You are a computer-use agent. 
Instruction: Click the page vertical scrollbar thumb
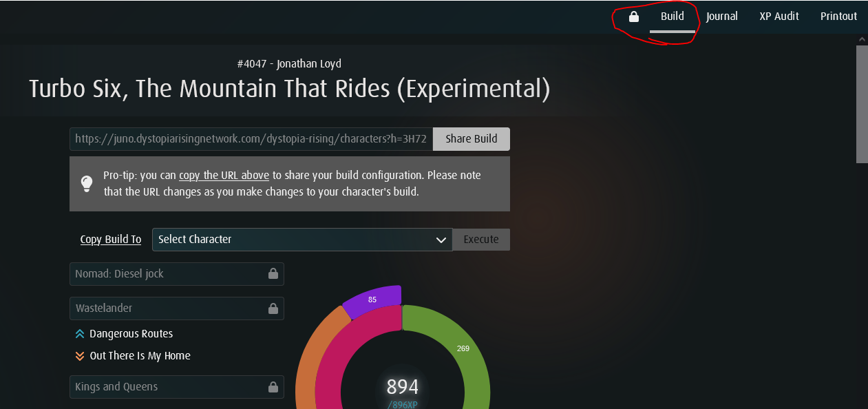[x=862, y=105]
